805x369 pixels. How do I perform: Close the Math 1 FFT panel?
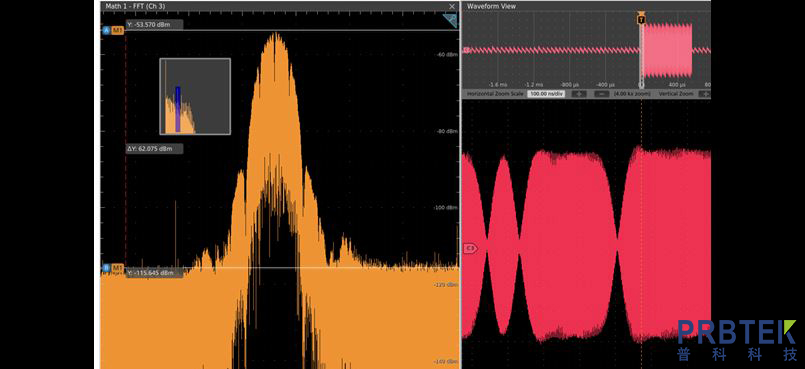pos(451,6)
